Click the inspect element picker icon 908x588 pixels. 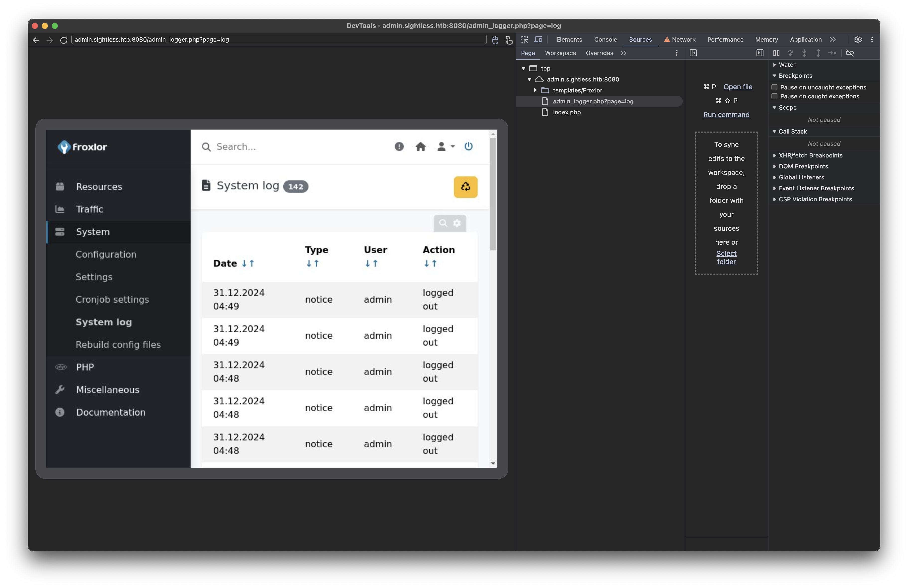(x=524, y=39)
